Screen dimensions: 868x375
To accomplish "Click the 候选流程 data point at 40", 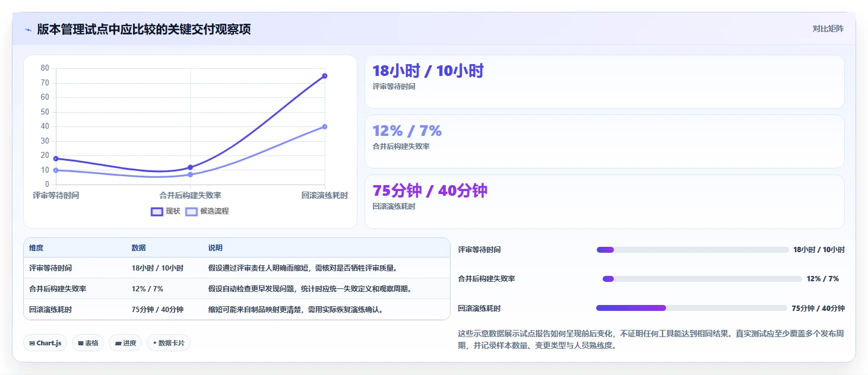I will (325, 126).
